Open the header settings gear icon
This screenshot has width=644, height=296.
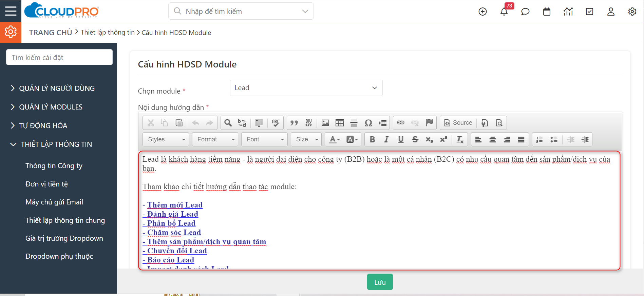(x=632, y=12)
